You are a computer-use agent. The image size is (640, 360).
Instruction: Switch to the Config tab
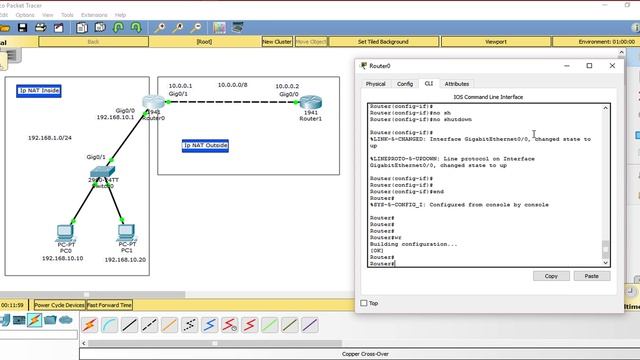(405, 84)
